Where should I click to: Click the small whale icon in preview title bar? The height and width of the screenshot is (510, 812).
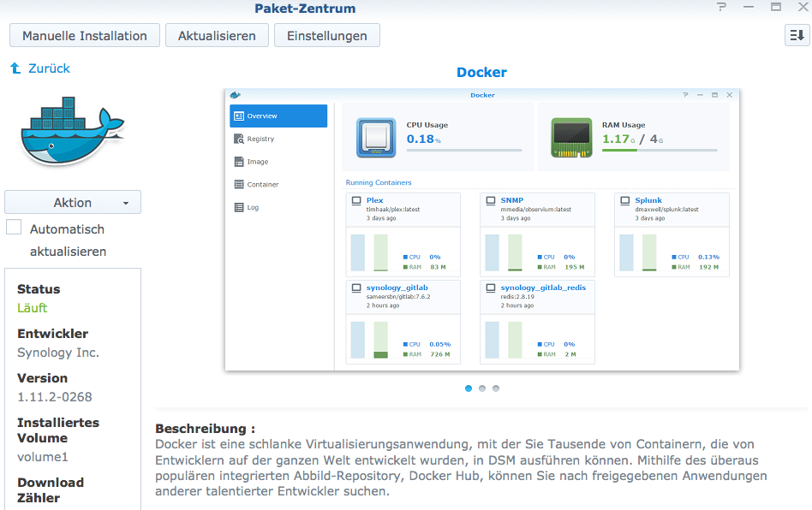[x=235, y=95]
